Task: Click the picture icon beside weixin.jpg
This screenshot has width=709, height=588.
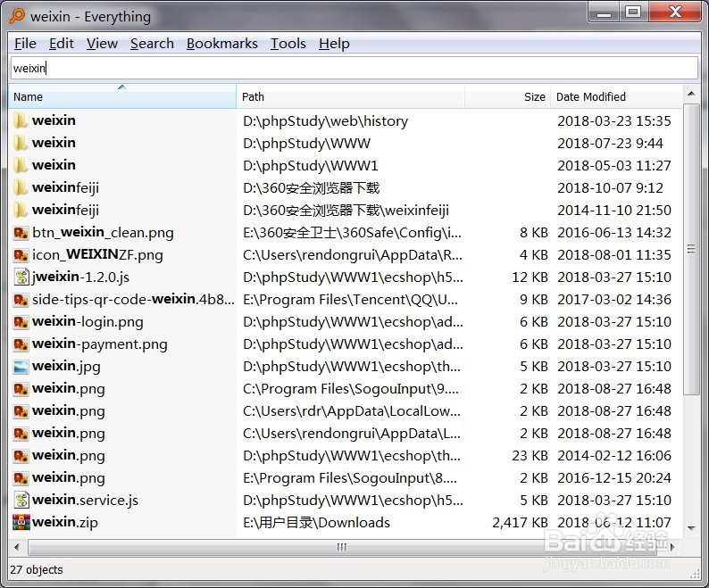Action: tap(21, 366)
